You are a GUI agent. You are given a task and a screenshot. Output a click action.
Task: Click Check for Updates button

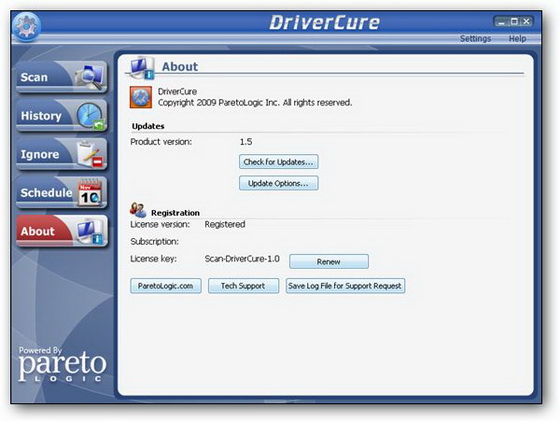point(279,162)
